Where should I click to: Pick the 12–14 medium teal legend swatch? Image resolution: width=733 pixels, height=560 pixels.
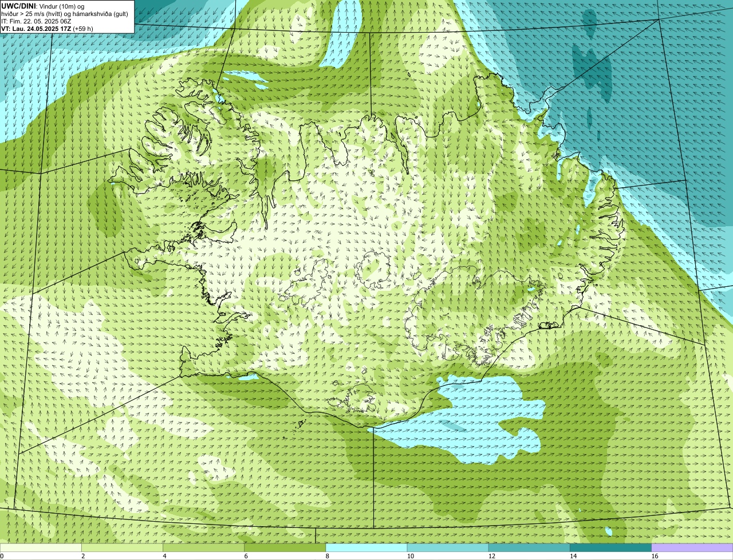pos(529,547)
